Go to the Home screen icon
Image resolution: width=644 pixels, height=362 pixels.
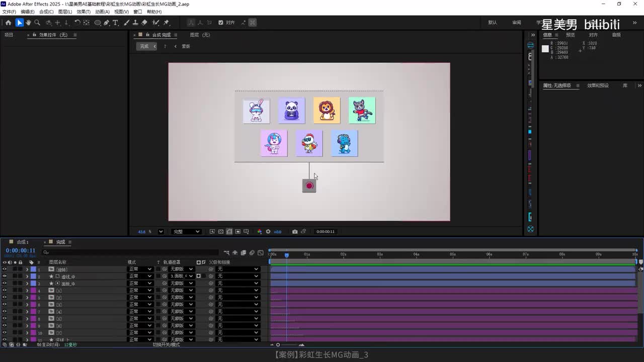(8, 23)
